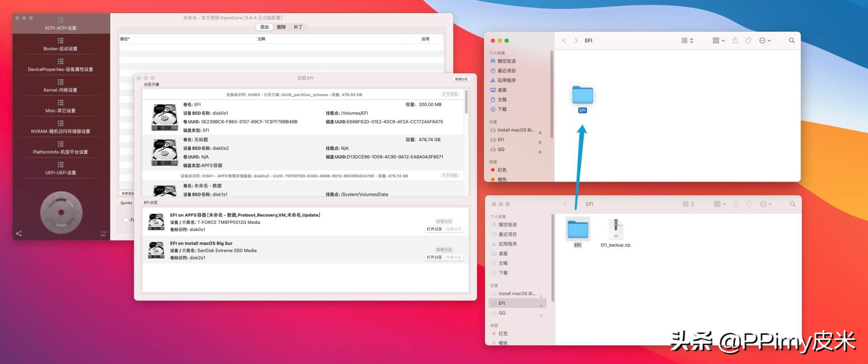
Task: Select the disk icon of volume 无标题 disk0s2
Action: [x=165, y=153]
